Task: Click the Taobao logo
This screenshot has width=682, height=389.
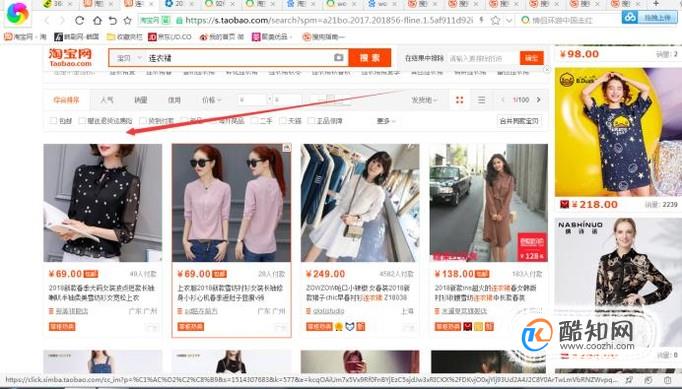Action: pos(70,57)
